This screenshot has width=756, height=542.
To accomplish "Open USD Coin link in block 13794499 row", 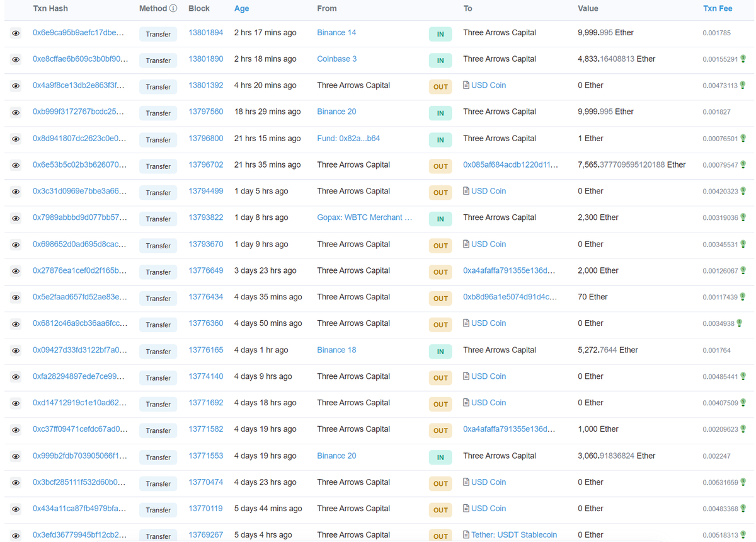I will (488, 191).
